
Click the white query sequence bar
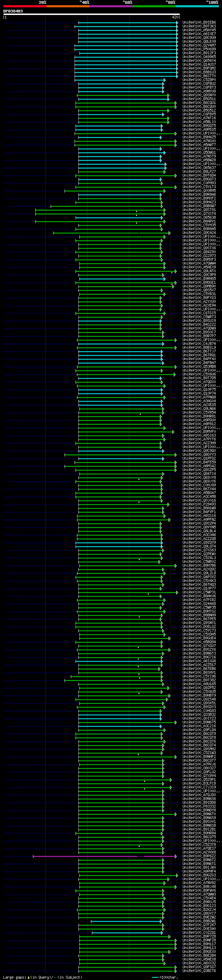[92, 15]
